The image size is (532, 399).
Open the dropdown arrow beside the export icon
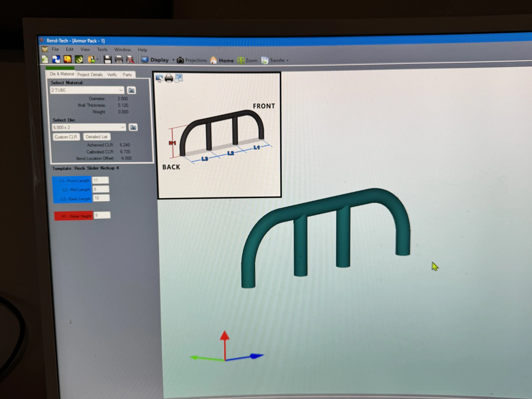click(98, 59)
